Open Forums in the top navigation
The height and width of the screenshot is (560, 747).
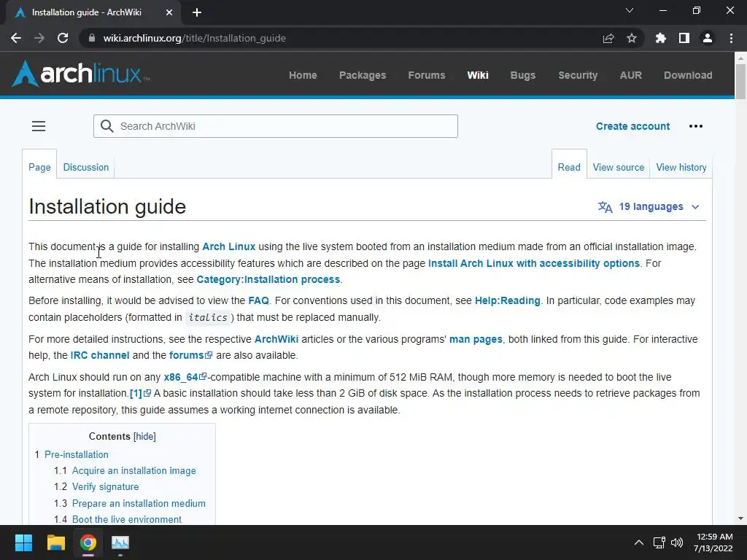tap(427, 75)
